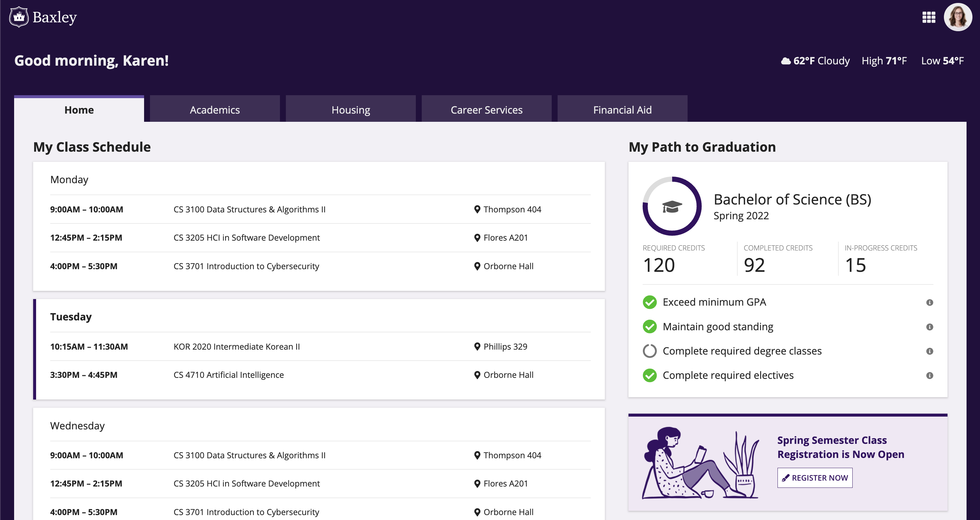Viewport: 980px width, 520px height.
Task: Click the graduation cap progress ring
Action: click(x=672, y=206)
